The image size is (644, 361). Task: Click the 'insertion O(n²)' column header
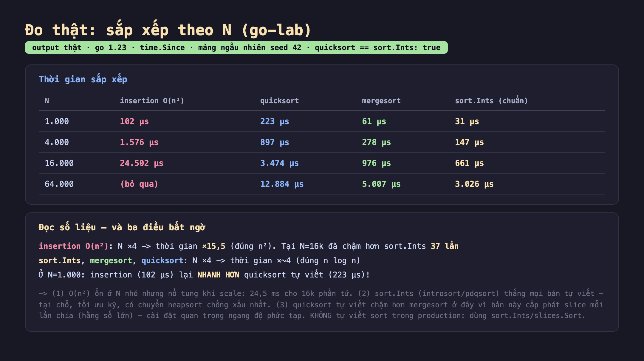click(152, 101)
